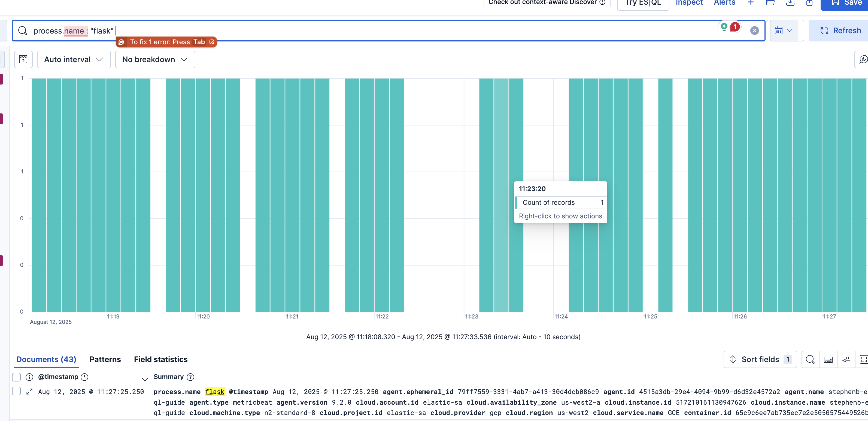This screenshot has width=868, height=421.
Task: Expand first document details arrow icon
Action: point(29,391)
